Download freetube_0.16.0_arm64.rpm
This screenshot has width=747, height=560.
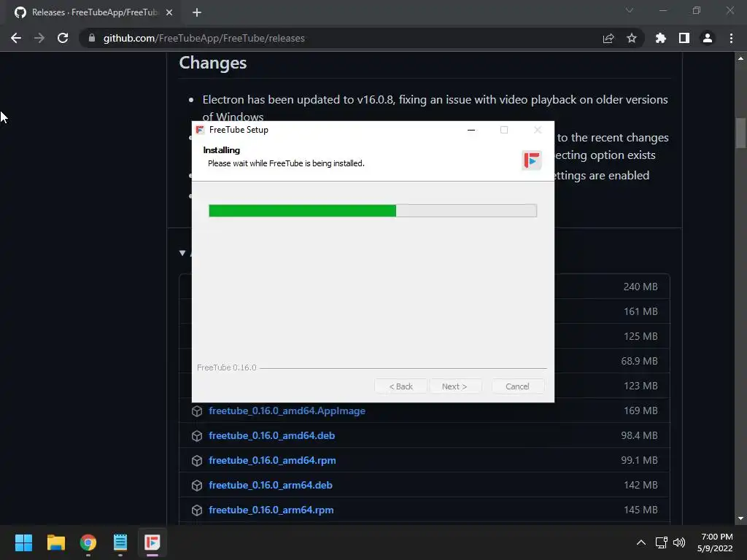click(x=271, y=510)
